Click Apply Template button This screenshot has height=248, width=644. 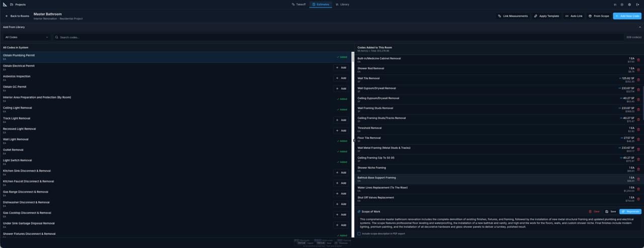(546, 16)
